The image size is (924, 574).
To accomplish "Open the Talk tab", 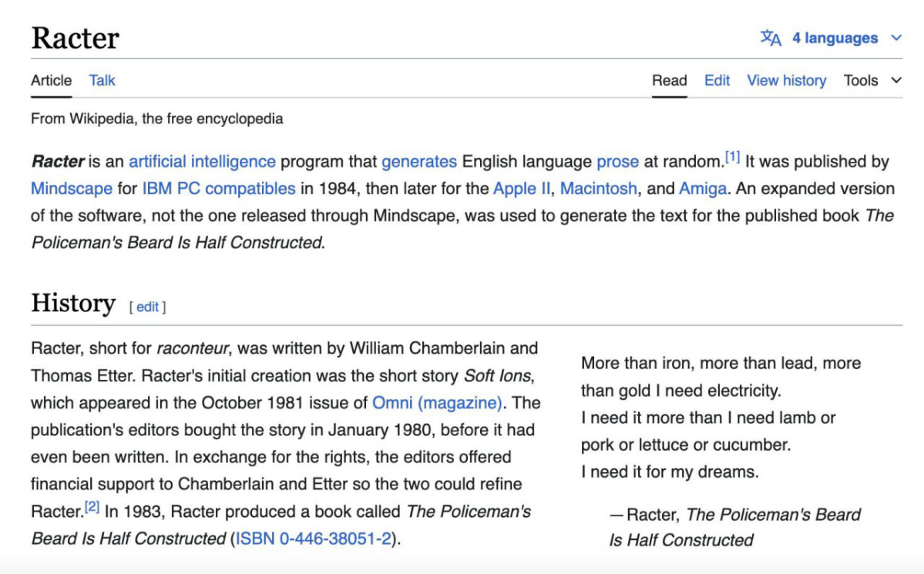I will pos(102,80).
